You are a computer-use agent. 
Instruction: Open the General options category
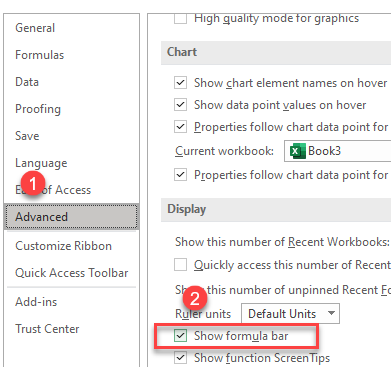click(x=35, y=28)
